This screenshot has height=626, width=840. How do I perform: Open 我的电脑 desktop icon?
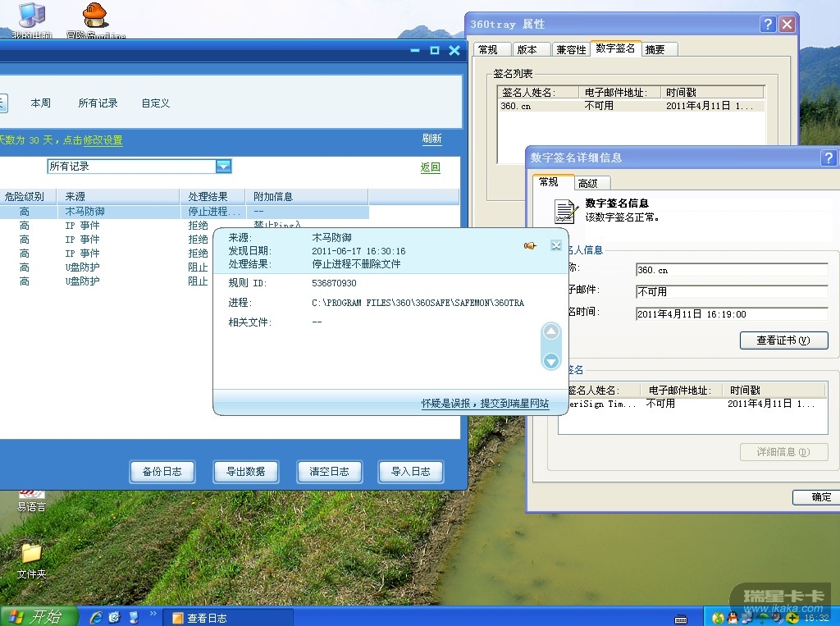(32, 20)
